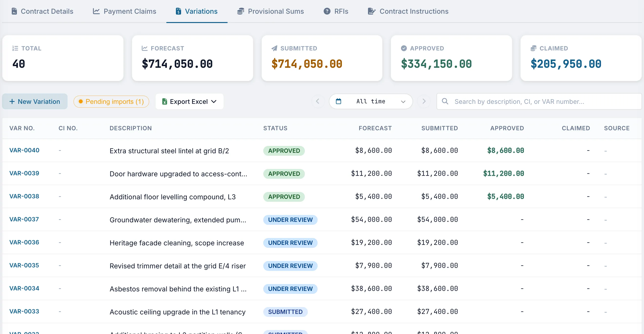This screenshot has height=334, width=644.
Task: Create a New Variation
Action: pos(35,101)
